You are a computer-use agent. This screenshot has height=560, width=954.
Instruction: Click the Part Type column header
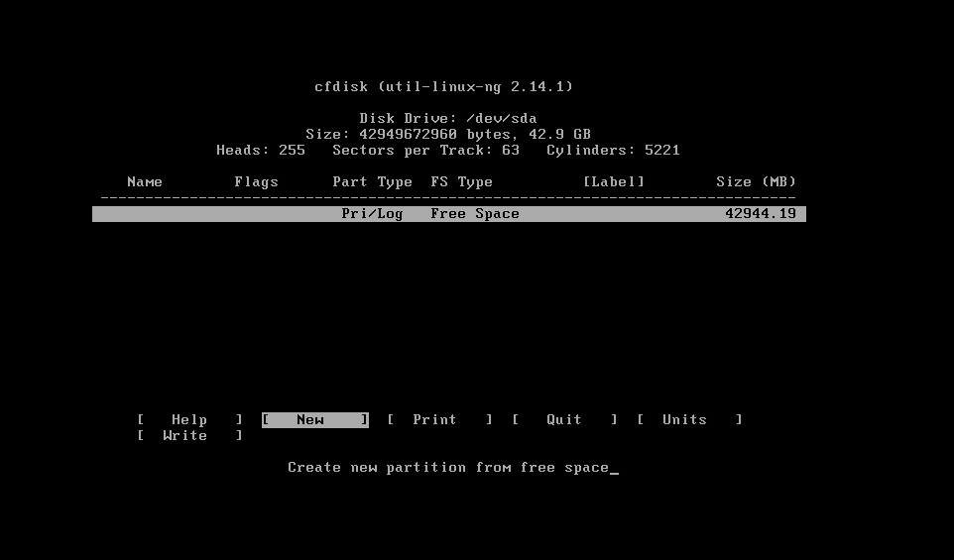[372, 181]
